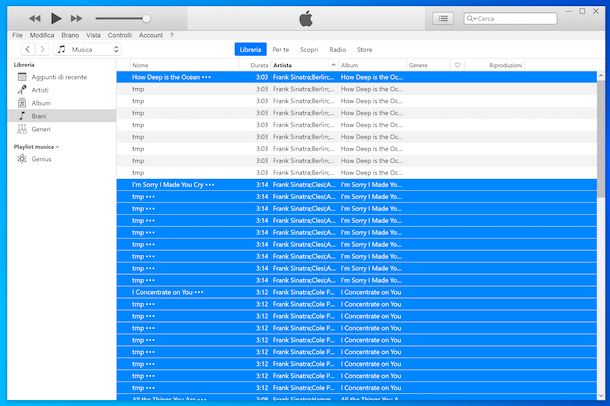Image resolution: width=610 pixels, height=406 pixels.
Task: Go forward with the right chevron
Action: [42, 49]
